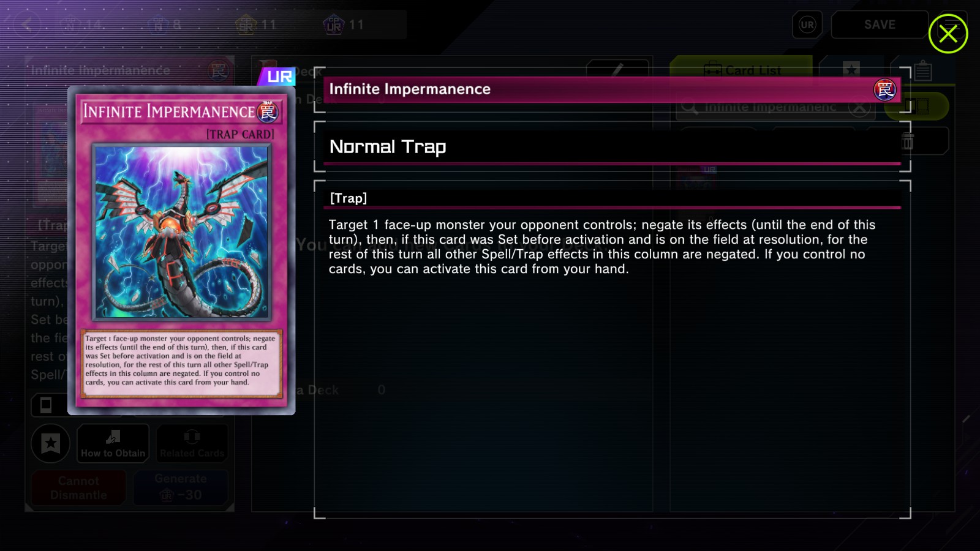Screen dimensions: 980x551
Task: Open How to Obtain
Action: pyautogui.click(x=113, y=443)
